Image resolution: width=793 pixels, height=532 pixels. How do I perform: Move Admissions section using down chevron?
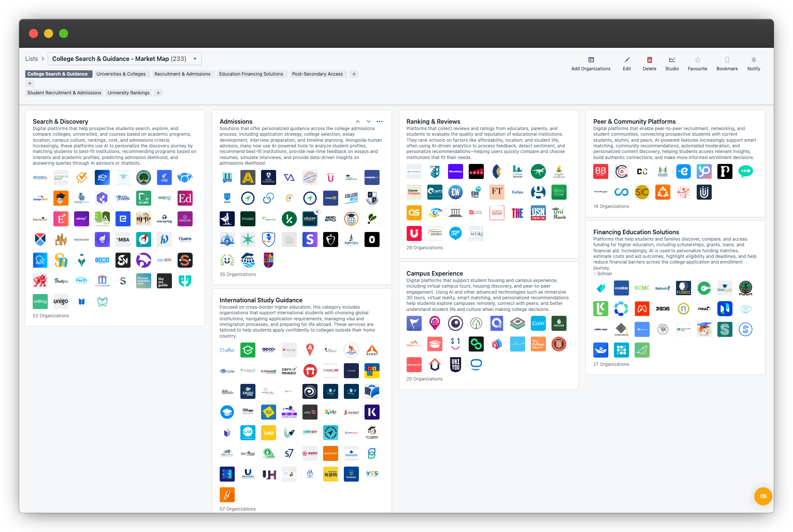point(369,121)
